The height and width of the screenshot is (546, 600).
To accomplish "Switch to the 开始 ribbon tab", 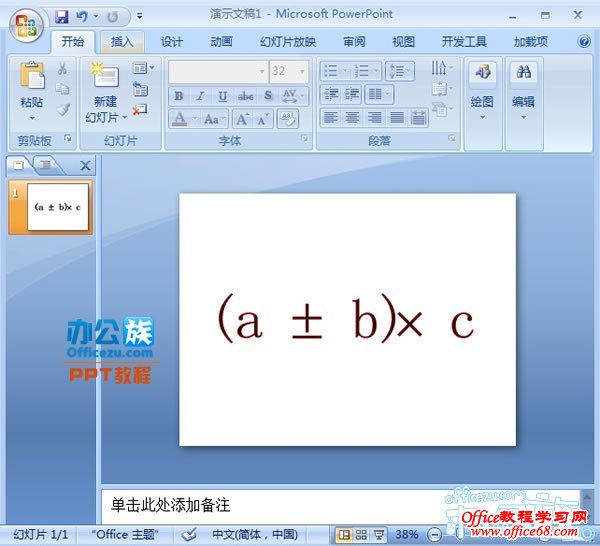I will [72, 41].
